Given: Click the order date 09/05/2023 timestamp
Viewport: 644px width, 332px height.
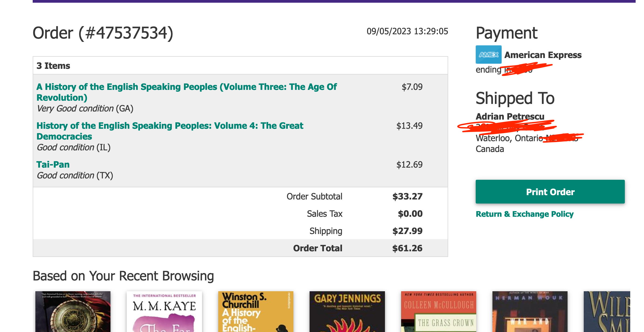Looking at the screenshot, I should tap(407, 31).
